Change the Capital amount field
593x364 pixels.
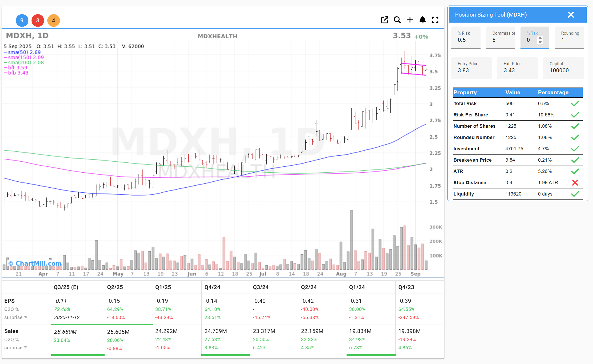point(563,70)
